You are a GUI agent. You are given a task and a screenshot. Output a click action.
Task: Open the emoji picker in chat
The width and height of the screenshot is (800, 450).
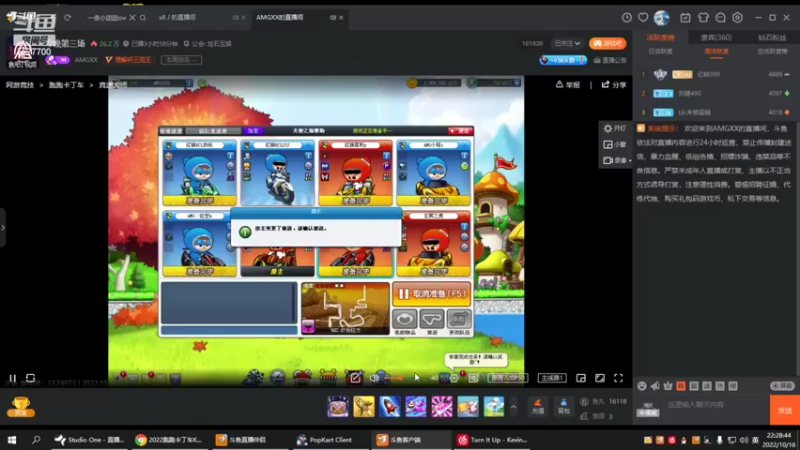(x=642, y=386)
